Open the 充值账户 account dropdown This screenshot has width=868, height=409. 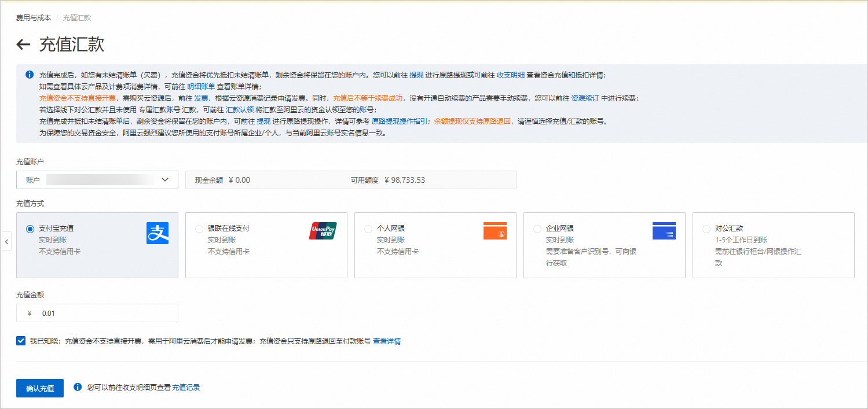tap(97, 180)
